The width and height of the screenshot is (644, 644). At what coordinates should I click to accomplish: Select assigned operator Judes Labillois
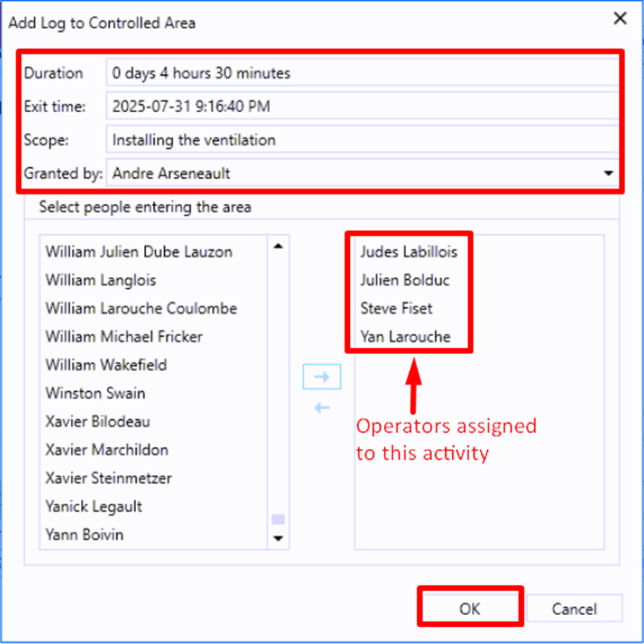pyautogui.click(x=408, y=252)
